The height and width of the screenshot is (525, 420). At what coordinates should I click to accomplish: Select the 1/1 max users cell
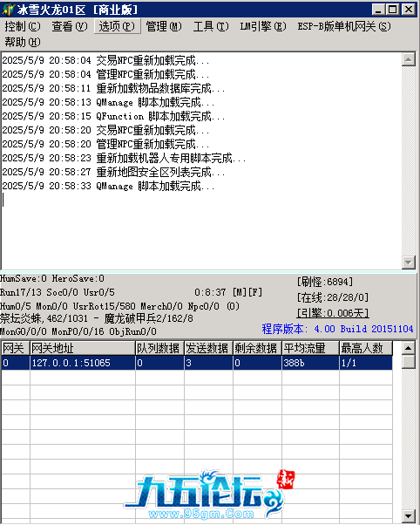coord(366,363)
